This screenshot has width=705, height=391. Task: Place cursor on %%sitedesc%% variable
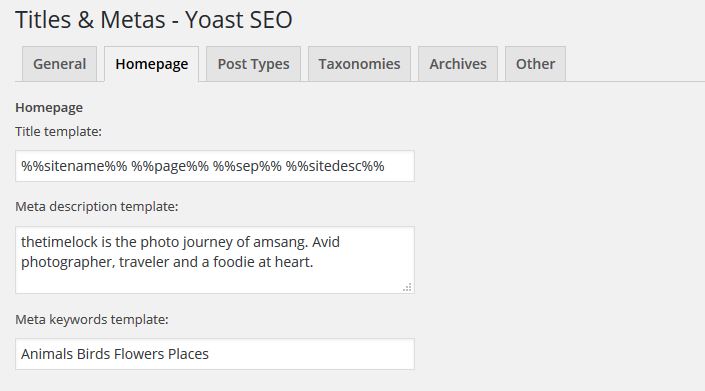[335, 166]
